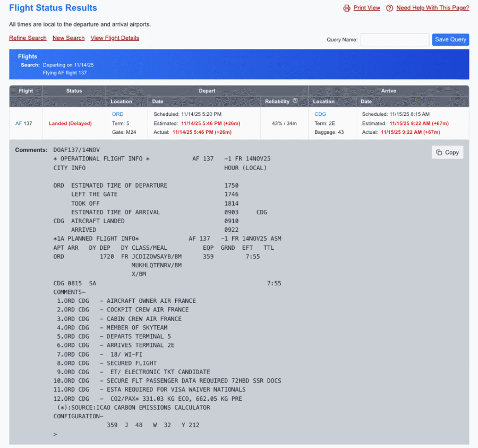Screen dimensions: 478x448
Task: Click the circled question mark help icon
Action: click(x=389, y=8)
